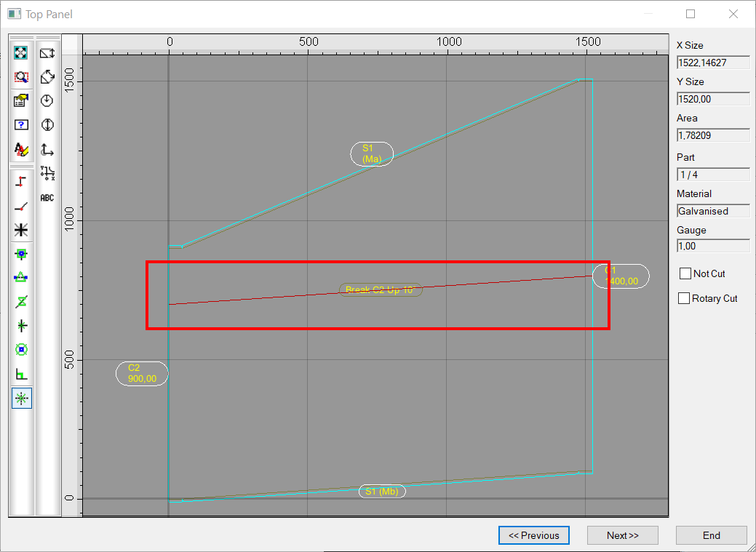Viewport: 756px width, 552px height.
Task: Click the Previous button
Action: click(x=534, y=535)
